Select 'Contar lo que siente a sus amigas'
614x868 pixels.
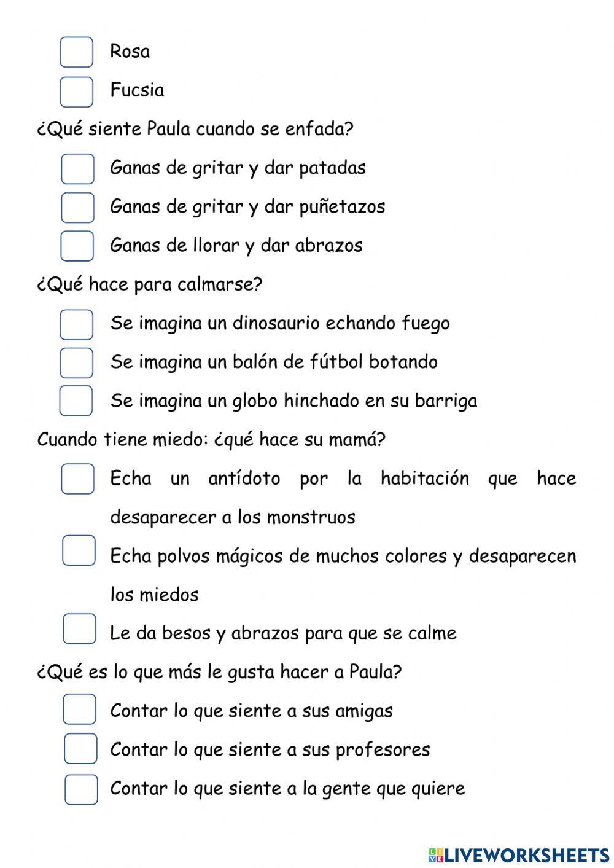click(x=80, y=710)
